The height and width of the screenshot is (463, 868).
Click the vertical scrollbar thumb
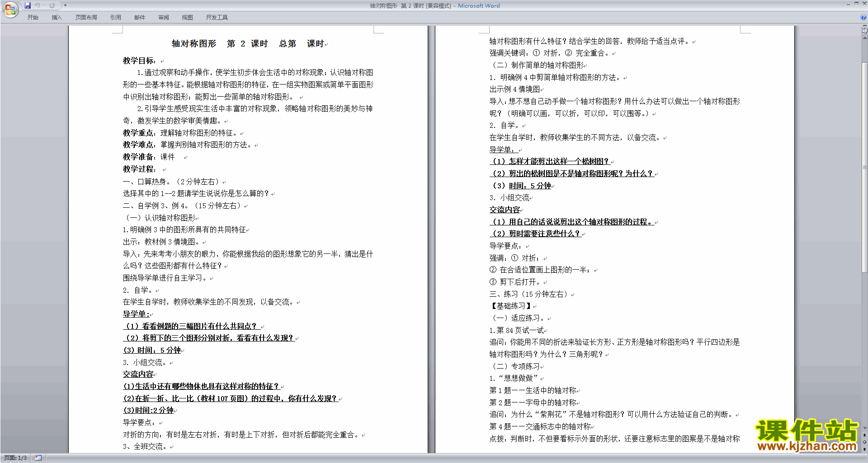click(x=865, y=167)
